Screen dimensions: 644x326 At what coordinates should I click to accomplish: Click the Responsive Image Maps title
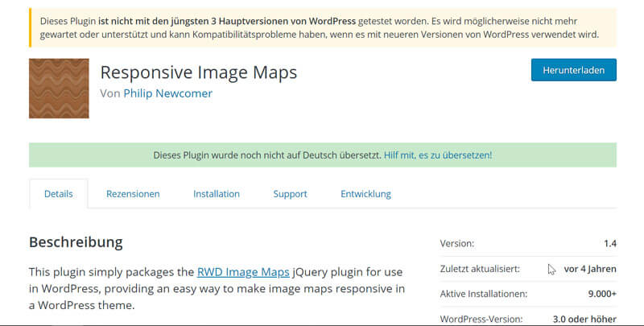[199, 72]
